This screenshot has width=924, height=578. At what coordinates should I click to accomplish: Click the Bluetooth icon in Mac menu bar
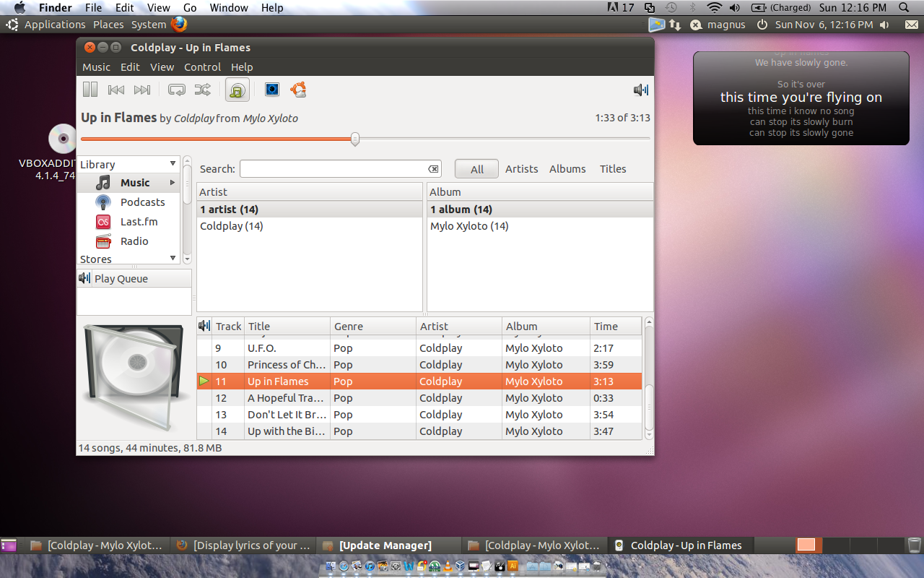(693, 8)
